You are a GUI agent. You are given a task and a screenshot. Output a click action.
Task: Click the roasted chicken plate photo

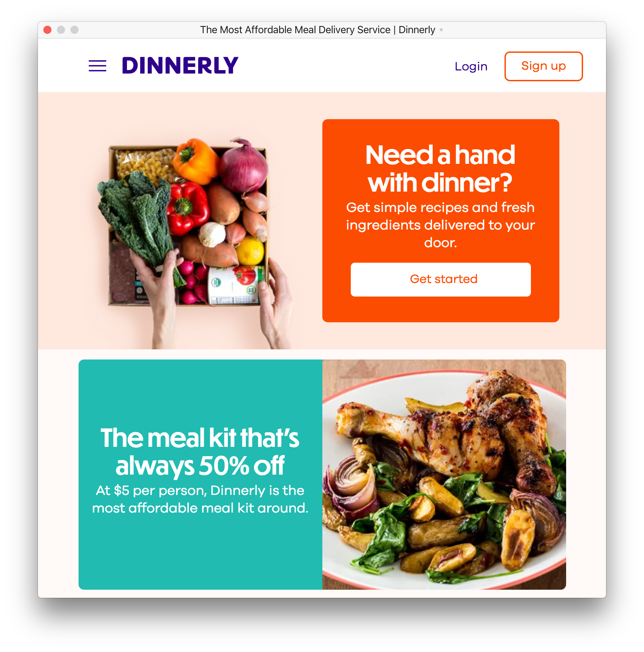(444, 474)
